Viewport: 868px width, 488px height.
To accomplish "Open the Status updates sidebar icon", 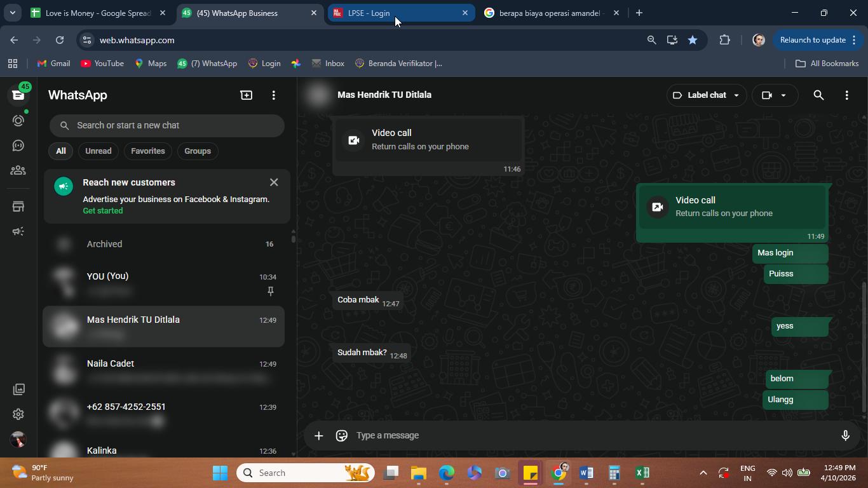I will click(18, 121).
